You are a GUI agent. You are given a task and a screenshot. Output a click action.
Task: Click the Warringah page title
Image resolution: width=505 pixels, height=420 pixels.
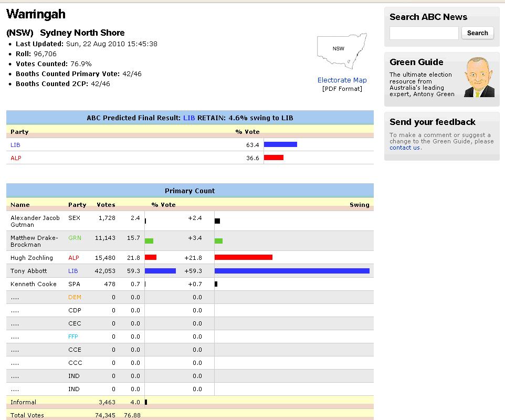[36, 14]
